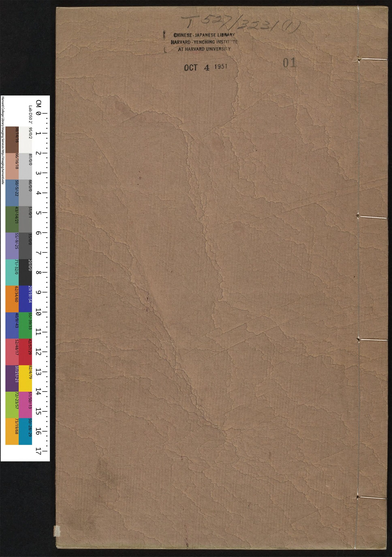Screen dimensions: 392x557
Task: Select the deep blue swatch labeled 29/19/-54
Action: point(25,299)
